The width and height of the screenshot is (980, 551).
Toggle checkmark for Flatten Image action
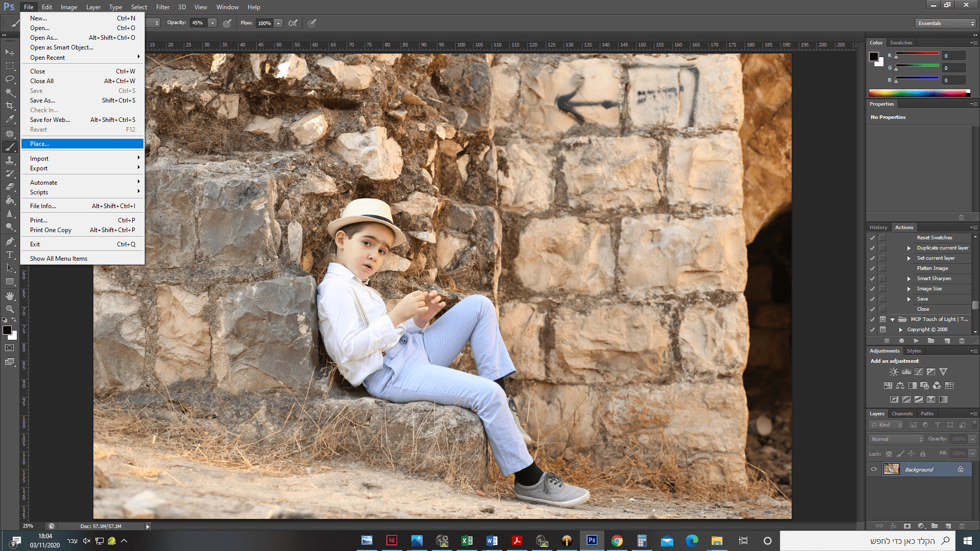872,268
